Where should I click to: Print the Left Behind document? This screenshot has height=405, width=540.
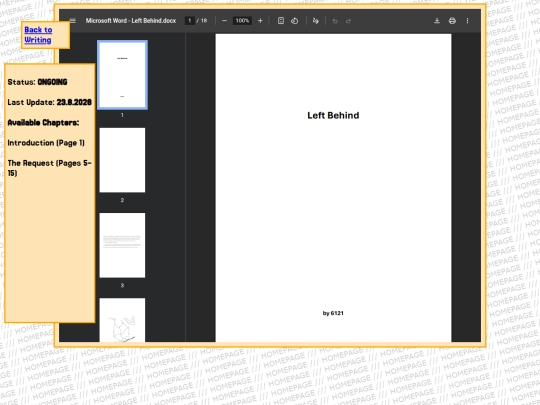coord(452,21)
